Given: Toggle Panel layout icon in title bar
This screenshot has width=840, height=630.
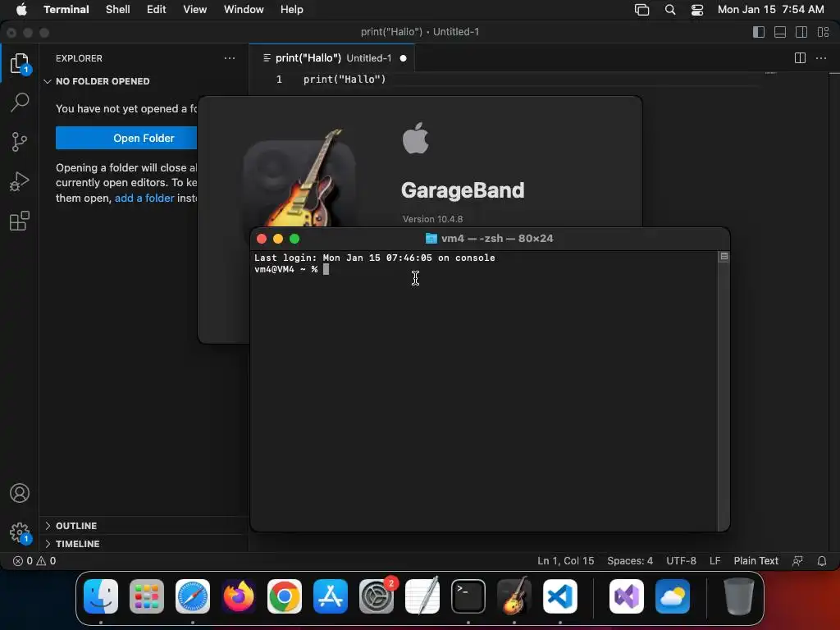Looking at the screenshot, I should point(780,32).
